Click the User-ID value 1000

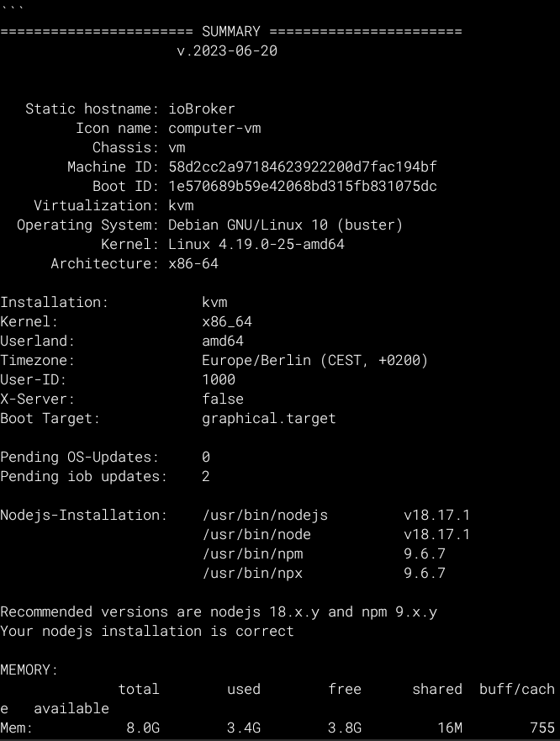219,379
